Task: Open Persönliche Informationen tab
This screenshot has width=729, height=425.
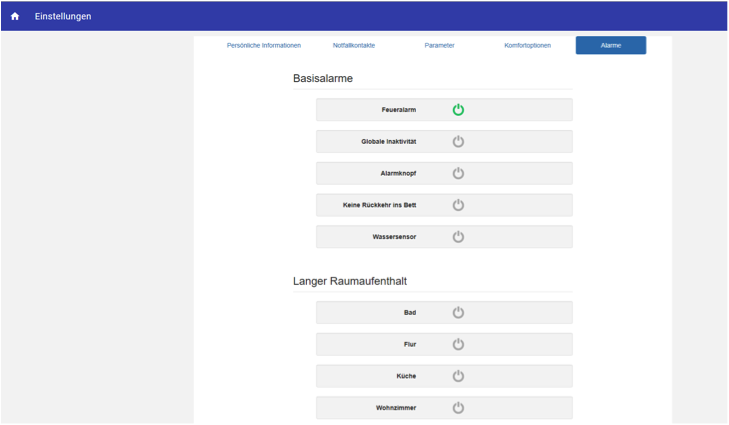Action: pyautogui.click(x=264, y=46)
